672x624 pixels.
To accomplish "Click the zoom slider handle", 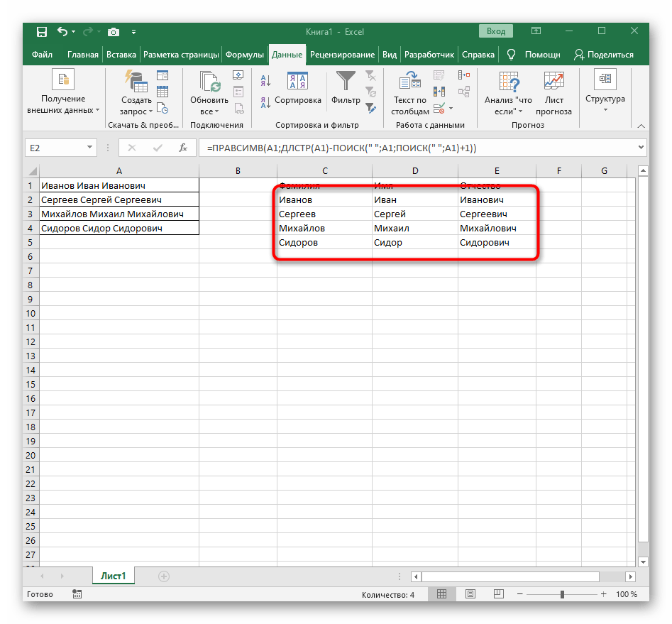I will pyautogui.click(x=562, y=594).
